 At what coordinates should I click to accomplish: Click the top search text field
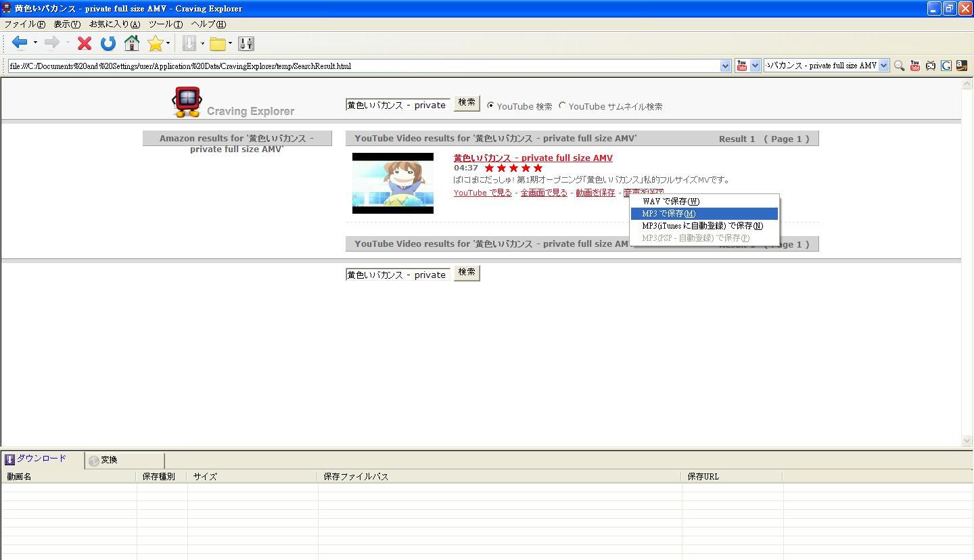[x=398, y=106]
